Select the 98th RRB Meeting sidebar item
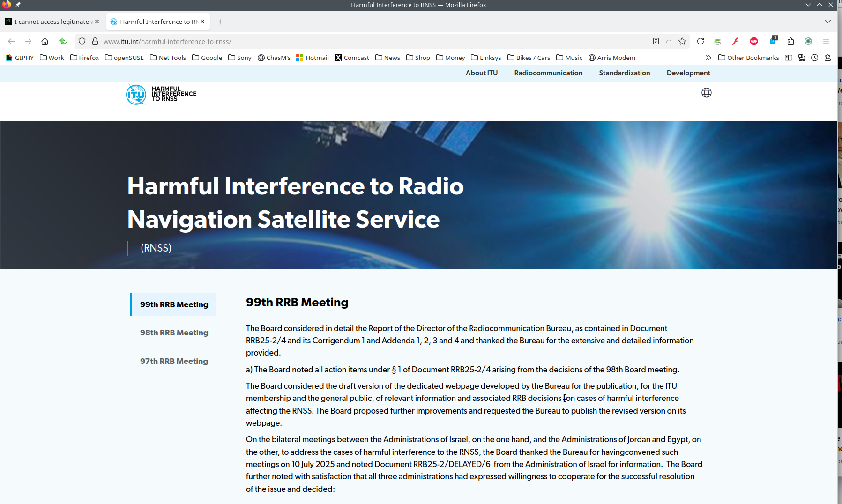The height and width of the screenshot is (504, 842). [x=174, y=333]
